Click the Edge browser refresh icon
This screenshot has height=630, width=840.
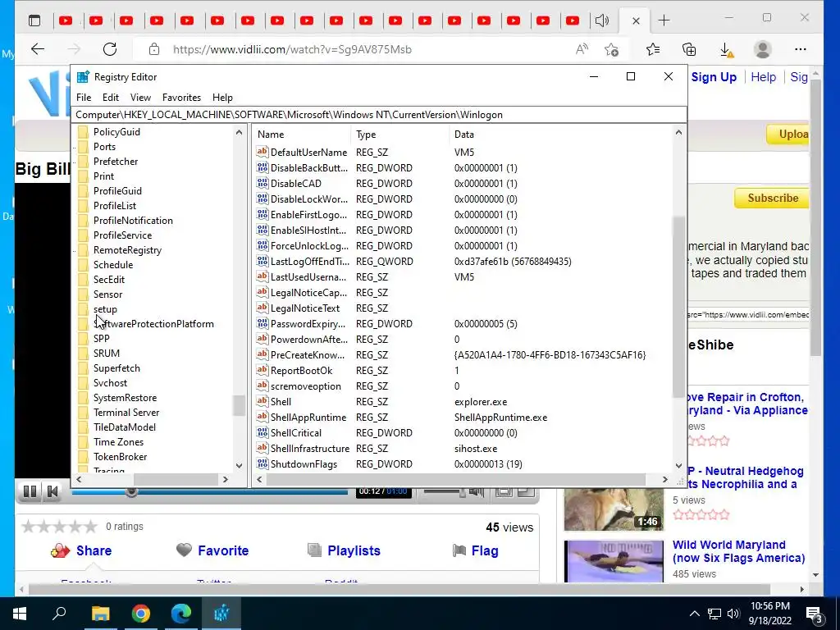point(110,49)
